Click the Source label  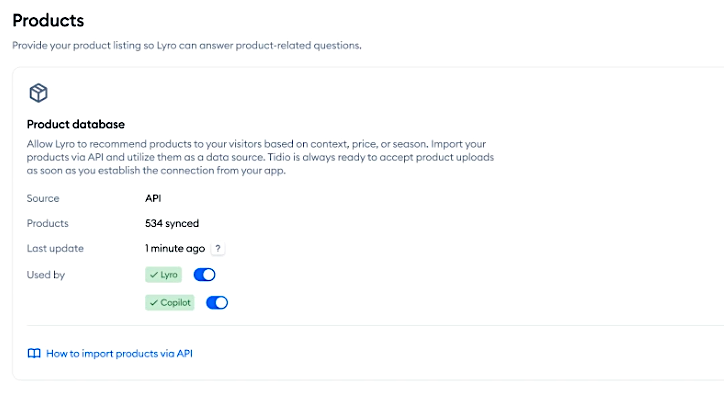coord(43,199)
